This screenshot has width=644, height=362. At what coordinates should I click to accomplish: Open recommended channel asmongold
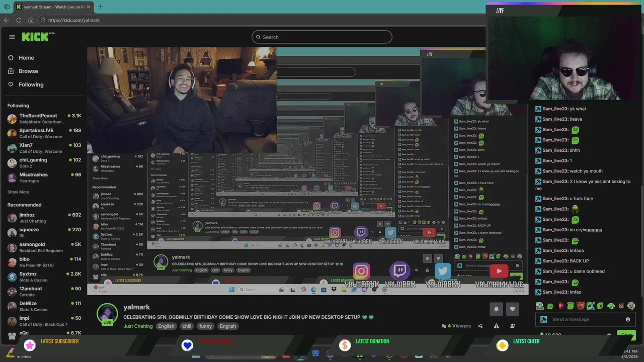pyautogui.click(x=44, y=247)
